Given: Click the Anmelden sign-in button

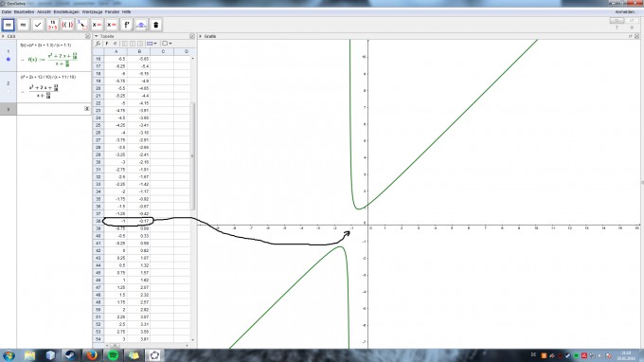Looking at the screenshot, I should (x=625, y=12).
